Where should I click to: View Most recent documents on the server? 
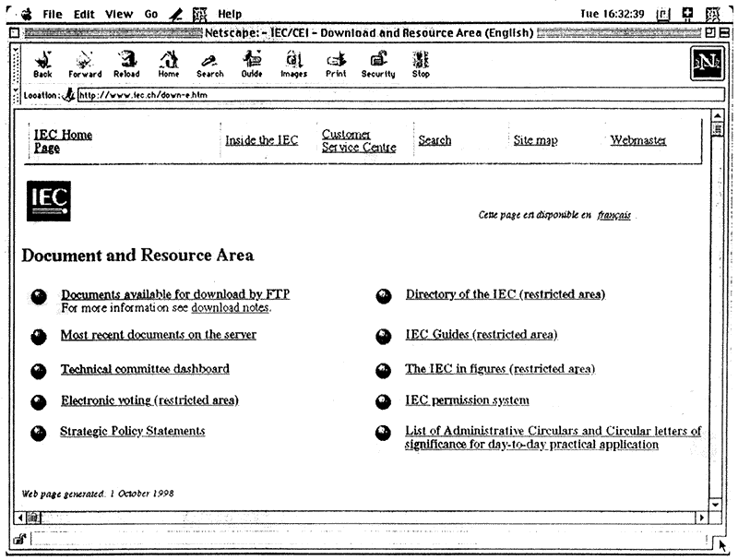pyautogui.click(x=159, y=335)
